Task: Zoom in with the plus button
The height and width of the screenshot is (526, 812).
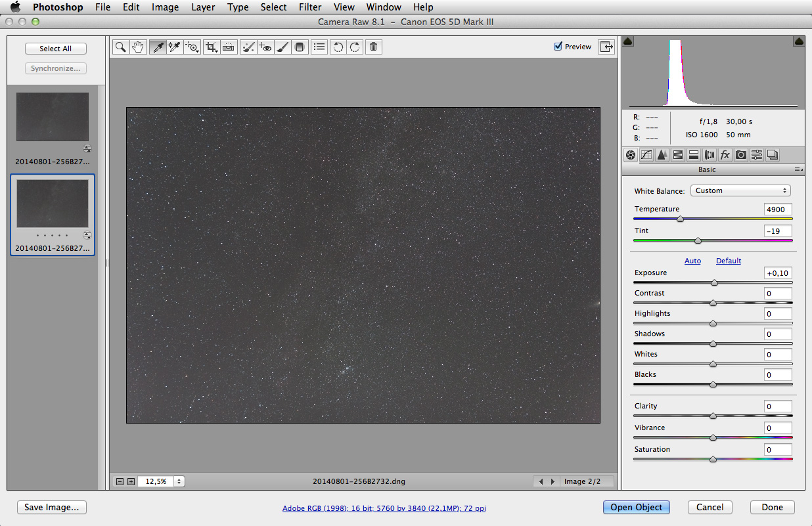Action: click(131, 481)
